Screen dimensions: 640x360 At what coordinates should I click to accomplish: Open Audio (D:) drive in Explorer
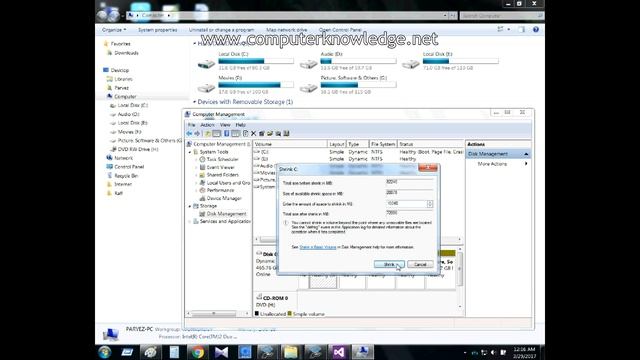coord(347,61)
